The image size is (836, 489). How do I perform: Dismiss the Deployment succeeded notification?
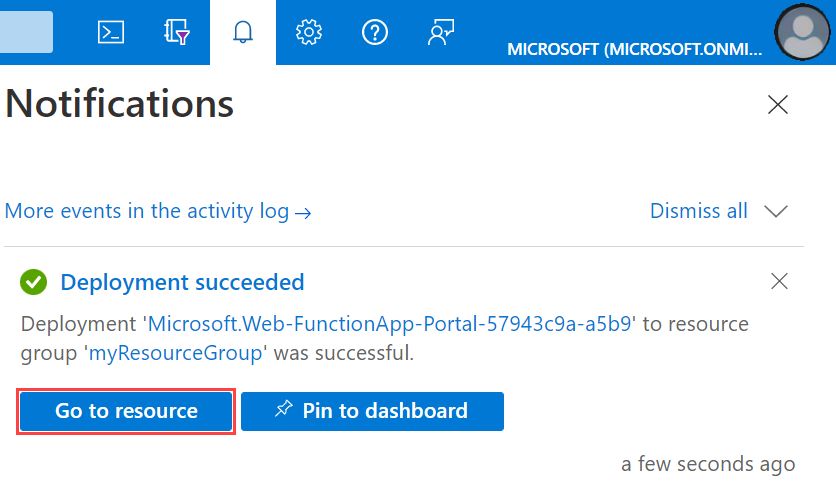[779, 281]
